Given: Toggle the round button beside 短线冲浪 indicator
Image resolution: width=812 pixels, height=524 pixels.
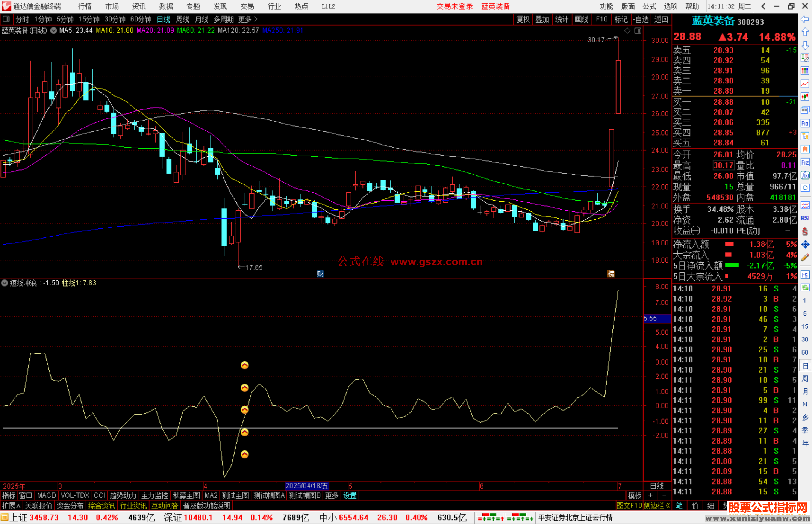Looking at the screenshot, I should pos(5,283).
